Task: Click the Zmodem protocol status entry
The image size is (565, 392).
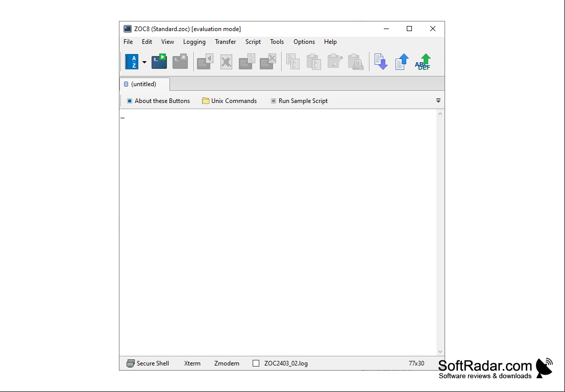Action: [227, 363]
